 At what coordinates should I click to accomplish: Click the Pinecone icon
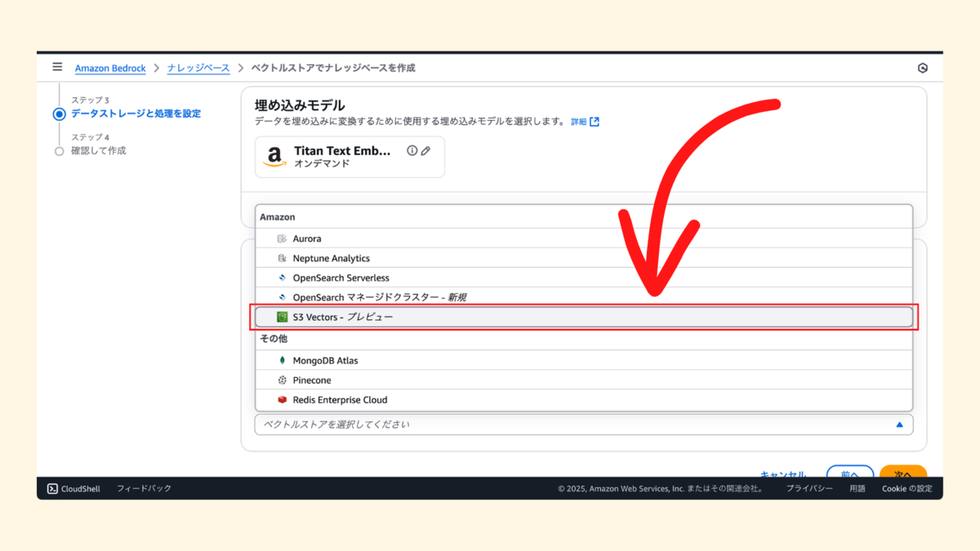282,380
